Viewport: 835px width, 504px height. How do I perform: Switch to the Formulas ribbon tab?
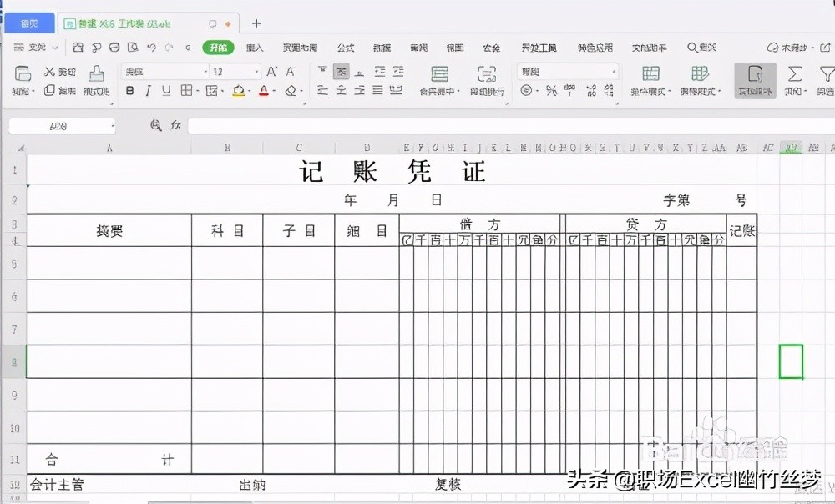pyautogui.click(x=345, y=48)
